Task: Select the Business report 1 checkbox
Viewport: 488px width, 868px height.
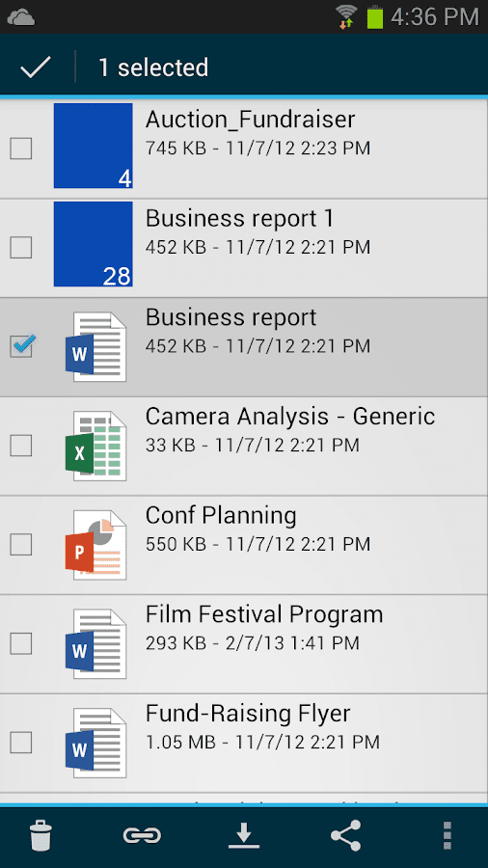Action: [21, 248]
